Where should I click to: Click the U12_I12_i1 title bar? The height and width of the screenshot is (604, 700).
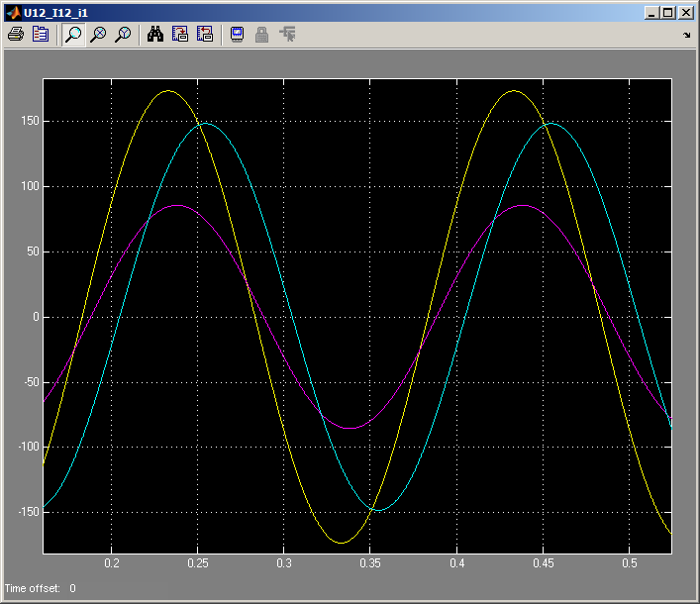pos(297,12)
